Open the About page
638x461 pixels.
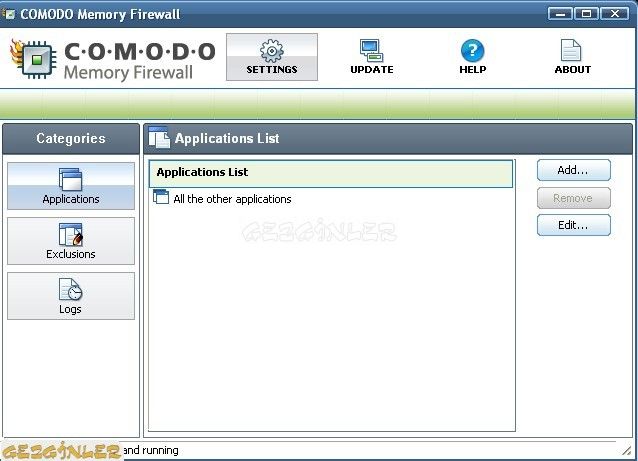coord(572,57)
